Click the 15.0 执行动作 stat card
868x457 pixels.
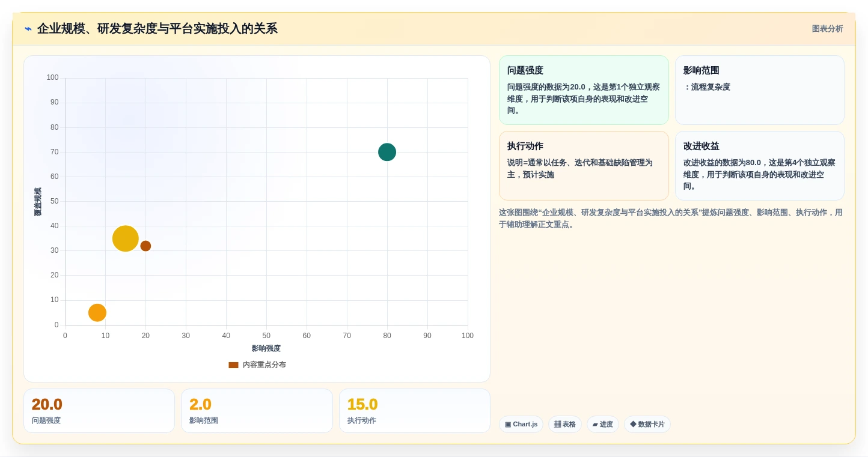[x=415, y=411]
